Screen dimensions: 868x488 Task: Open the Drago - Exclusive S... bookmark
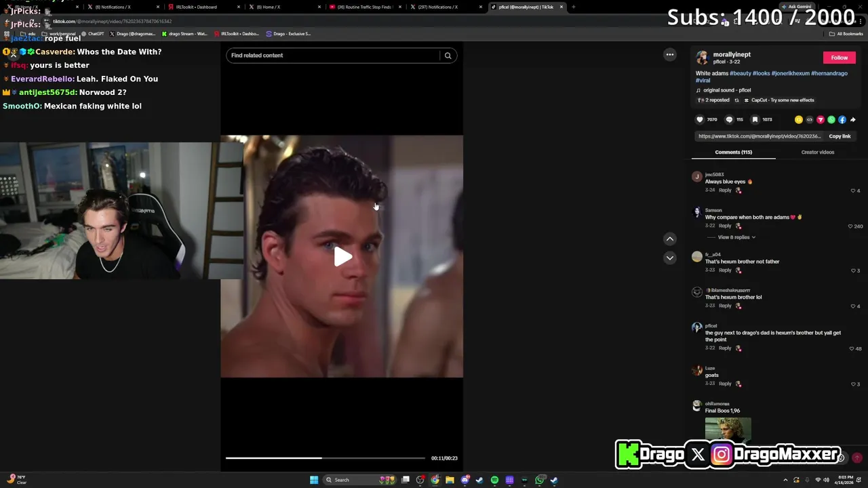(288, 34)
